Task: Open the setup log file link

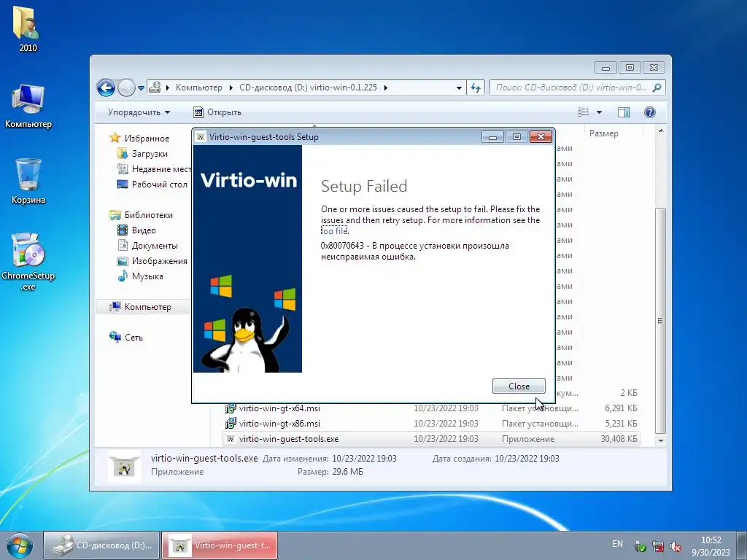Action: pyautogui.click(x=334, y=231)
